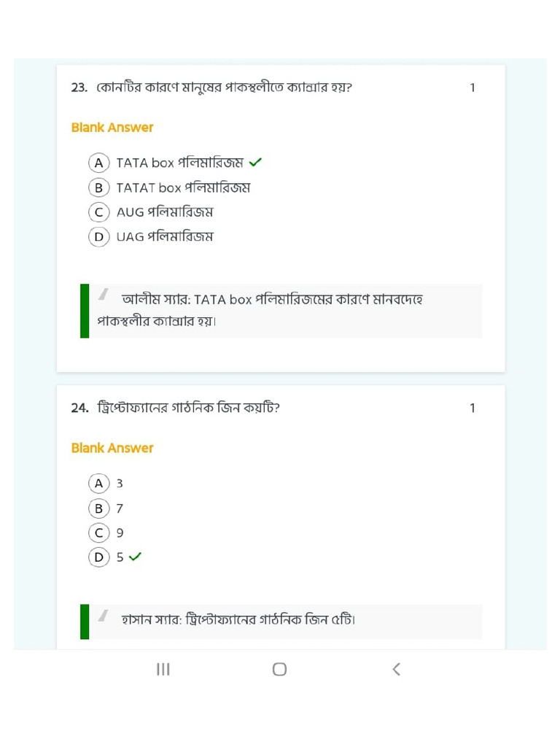Tap the Android home button icon

tap(279, 669)
